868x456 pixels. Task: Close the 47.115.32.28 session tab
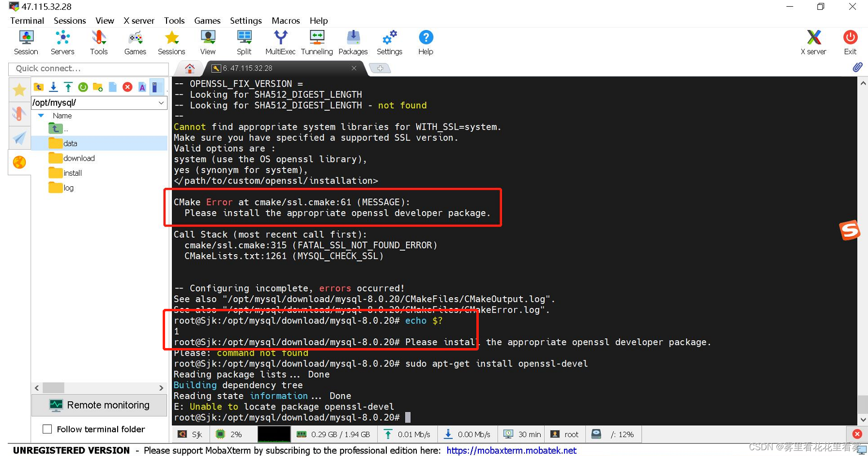[x=354, y=68]
